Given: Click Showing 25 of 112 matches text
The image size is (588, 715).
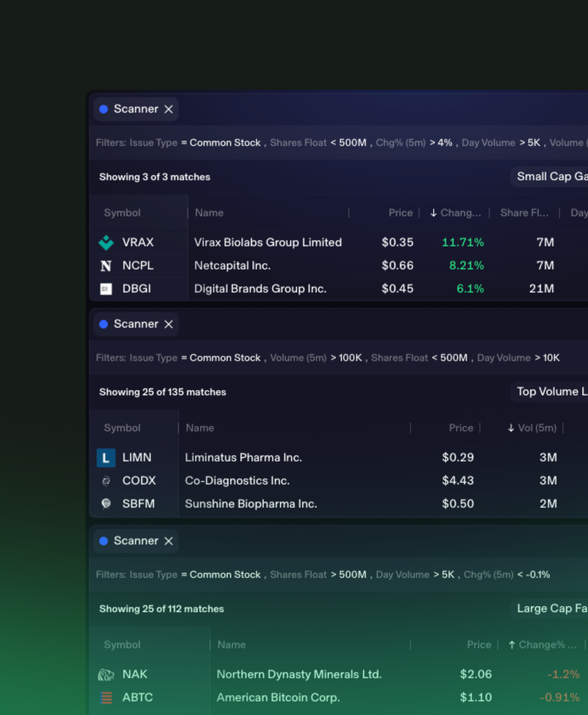Looking at the screenshot, I should [x=162, y=609].
